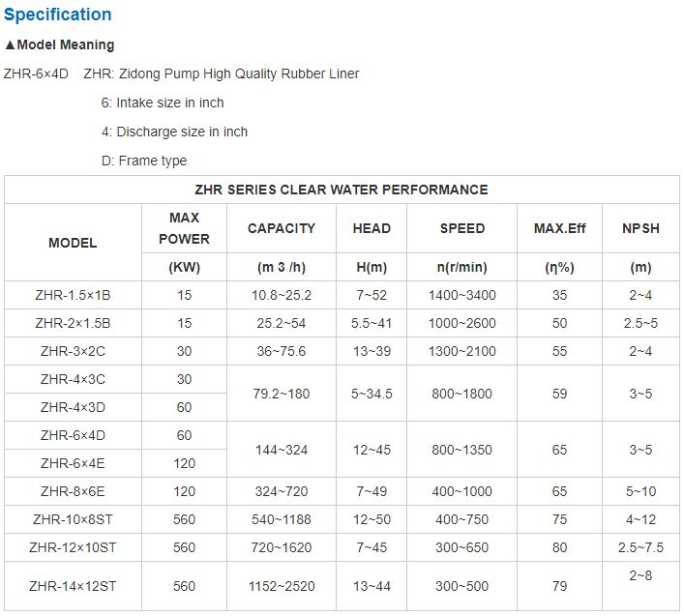
Task: Click 'D: Frame type' text
Action: (x=144, y=161)
